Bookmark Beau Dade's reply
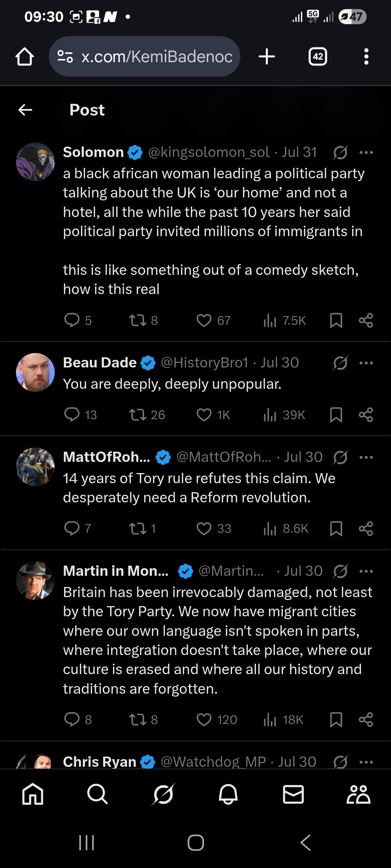Viewport: 391px width, 868px height. tap(336, 415)
